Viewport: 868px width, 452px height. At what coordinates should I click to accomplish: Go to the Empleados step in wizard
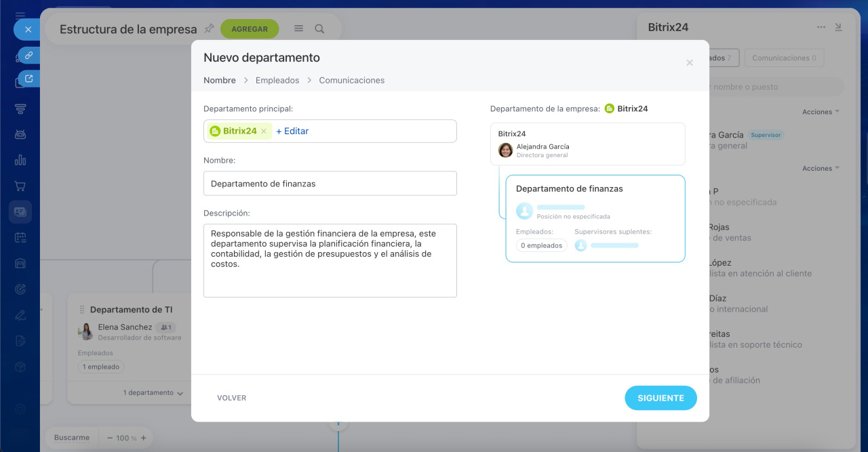coord(277,80)
